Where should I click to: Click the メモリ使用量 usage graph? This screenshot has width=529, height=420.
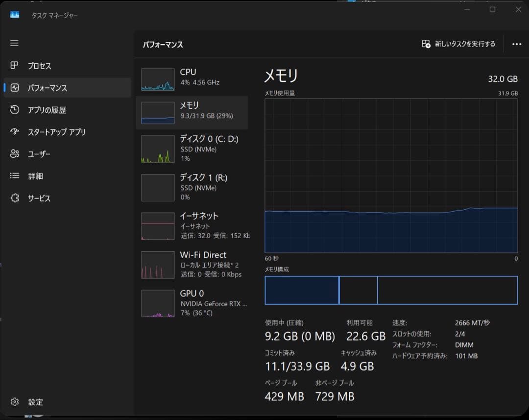pos(391,175)
